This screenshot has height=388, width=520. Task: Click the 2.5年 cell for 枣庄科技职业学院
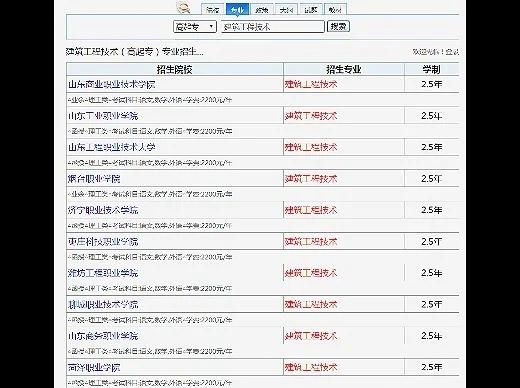(x=432, y=242)
